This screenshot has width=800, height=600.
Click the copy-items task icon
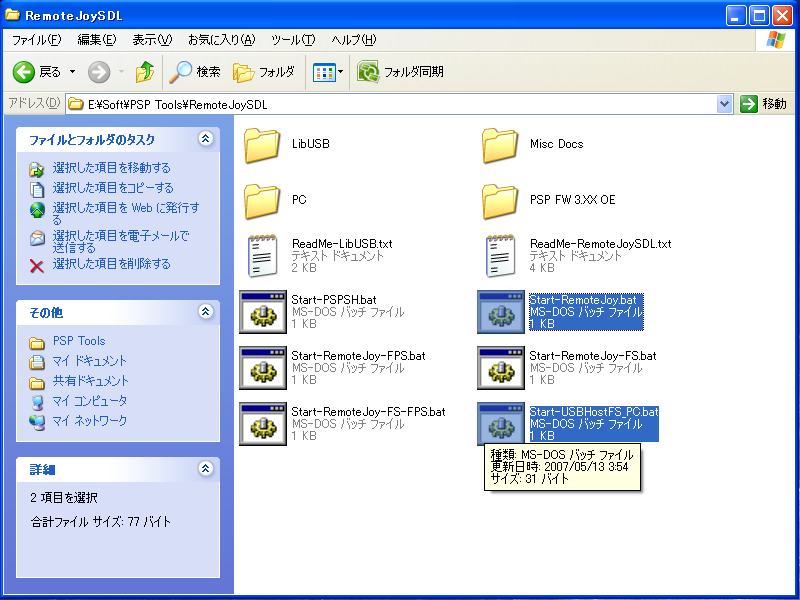pyautogui.click(x=37, y=190)
